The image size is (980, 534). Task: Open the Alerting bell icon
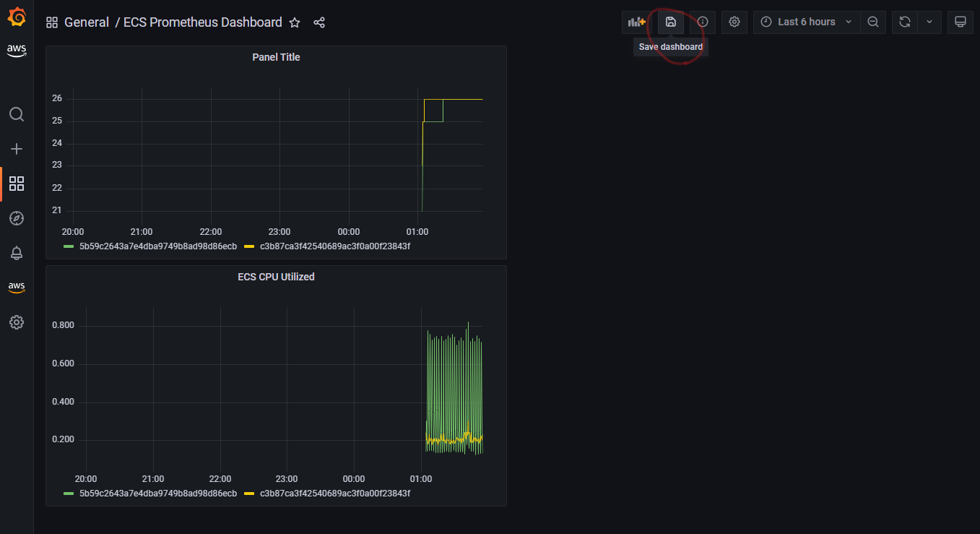click(x=17, y=253)
